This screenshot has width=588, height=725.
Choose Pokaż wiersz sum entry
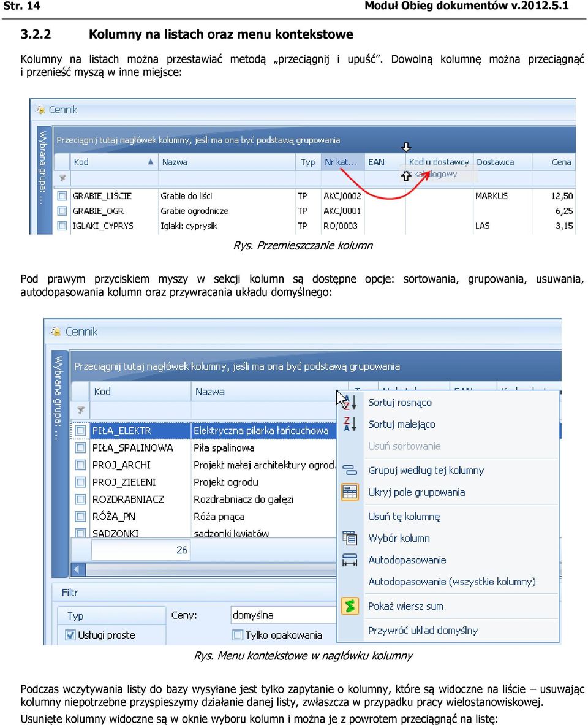pyautogui.click(x=406, y=606)
